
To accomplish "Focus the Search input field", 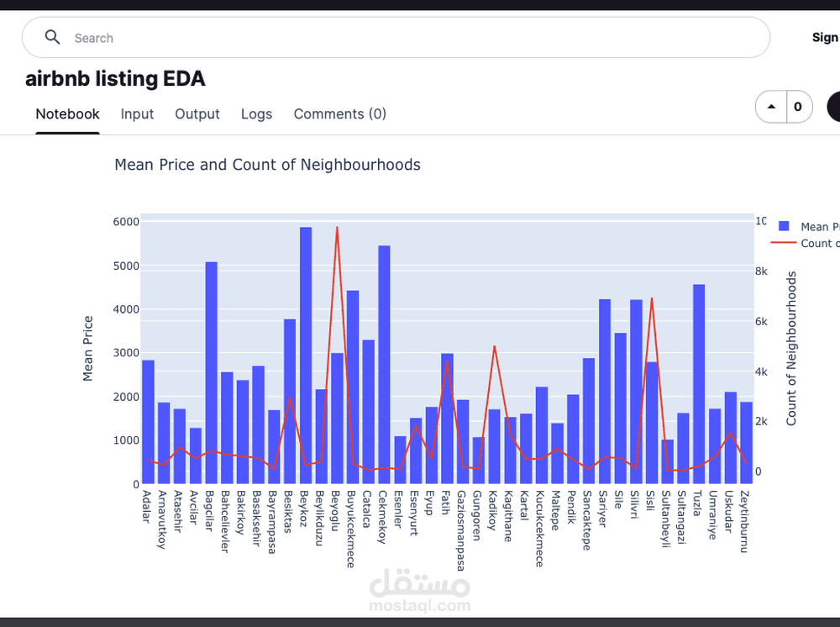I will [403, 38].
